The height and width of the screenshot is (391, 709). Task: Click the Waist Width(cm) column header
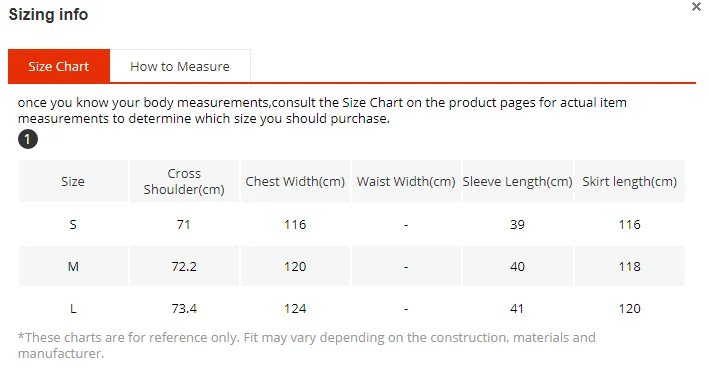point(406,181)
